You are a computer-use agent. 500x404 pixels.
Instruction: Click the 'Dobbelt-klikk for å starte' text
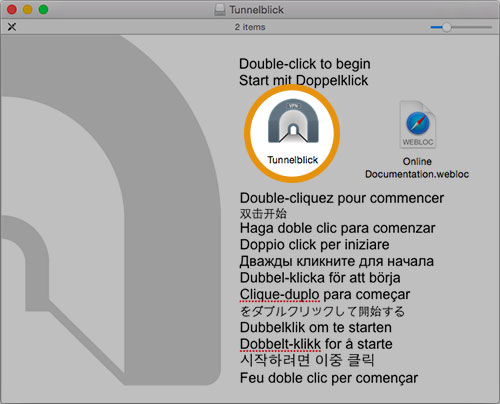click(x=316, y=344)
